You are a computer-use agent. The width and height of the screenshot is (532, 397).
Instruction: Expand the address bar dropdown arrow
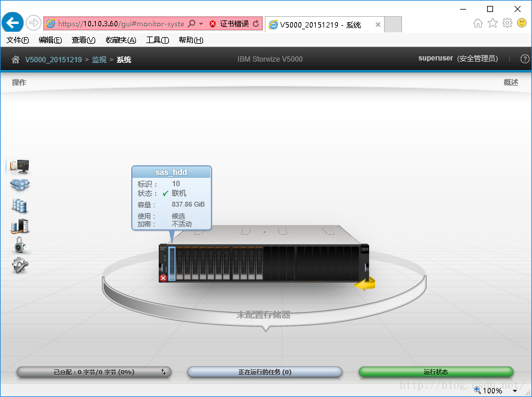201,24
